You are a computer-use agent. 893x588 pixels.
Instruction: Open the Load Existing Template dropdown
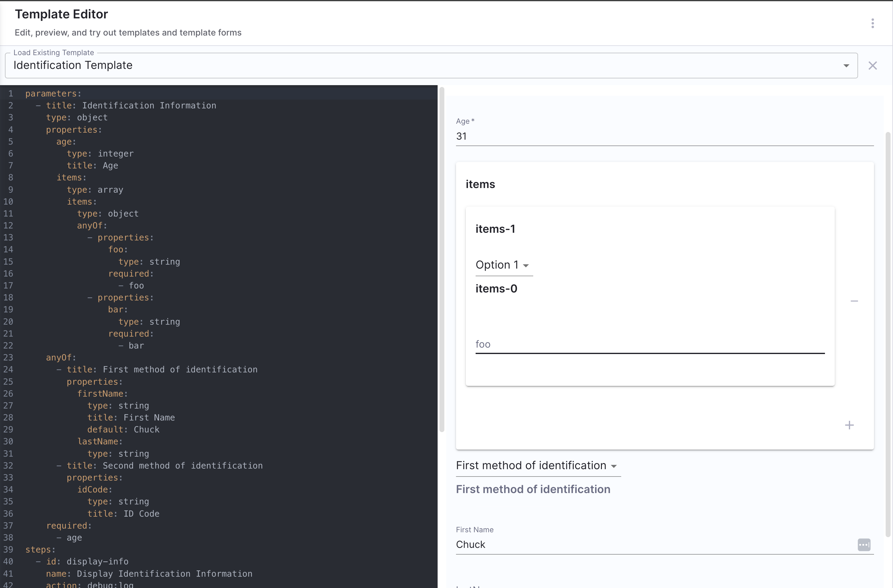coord(431,66)
